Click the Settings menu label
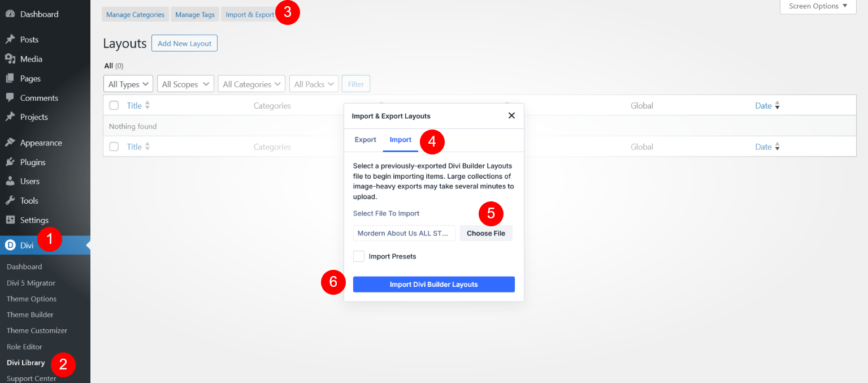The image size is (868, 383). point(34,220)
